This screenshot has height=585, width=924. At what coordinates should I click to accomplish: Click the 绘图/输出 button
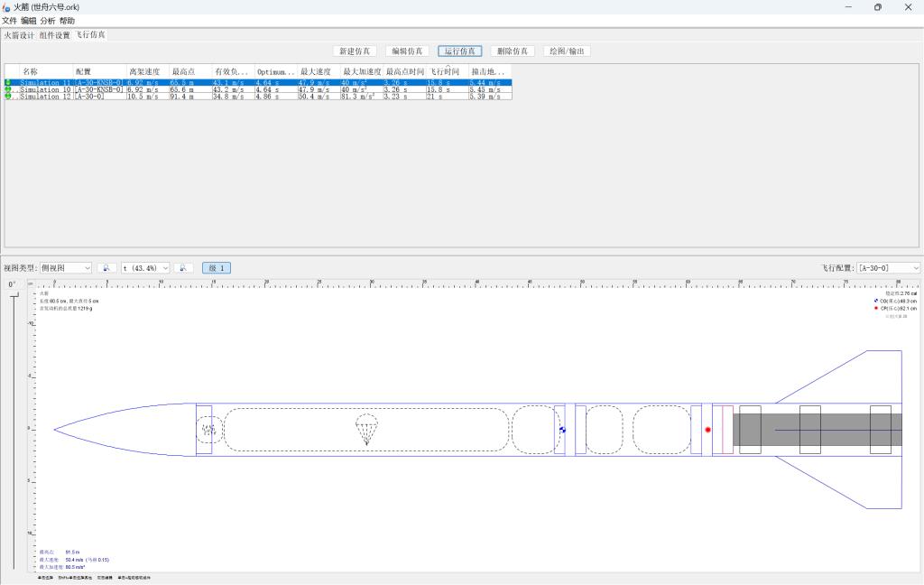tap(567, 51)
